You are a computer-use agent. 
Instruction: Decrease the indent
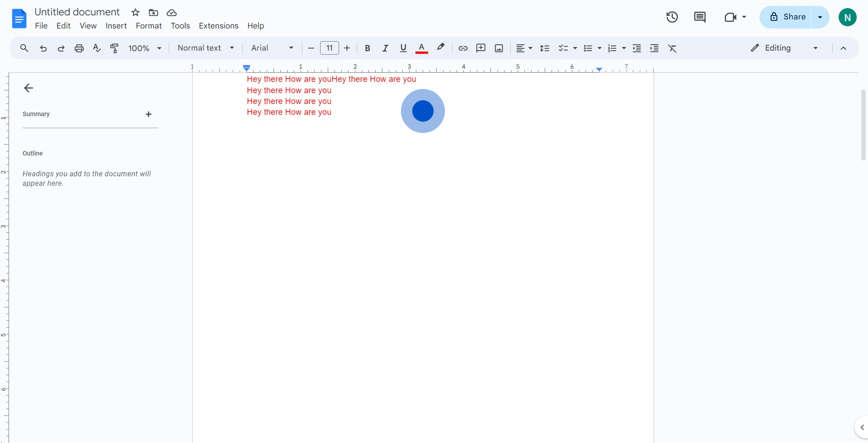[x=637, y=48]
